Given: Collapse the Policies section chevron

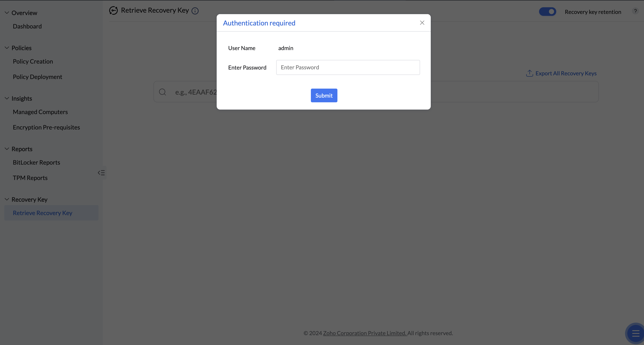Looking at the screenshot, I should [7, 48].
